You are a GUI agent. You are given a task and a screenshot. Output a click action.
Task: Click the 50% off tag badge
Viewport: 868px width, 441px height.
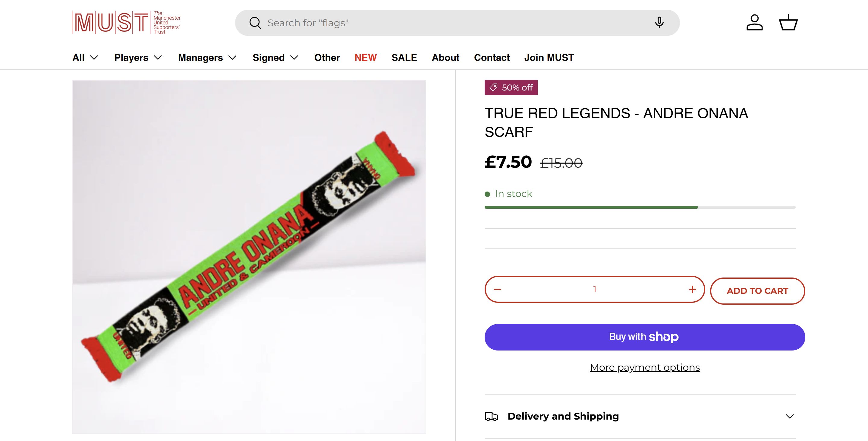coord(511,88)
